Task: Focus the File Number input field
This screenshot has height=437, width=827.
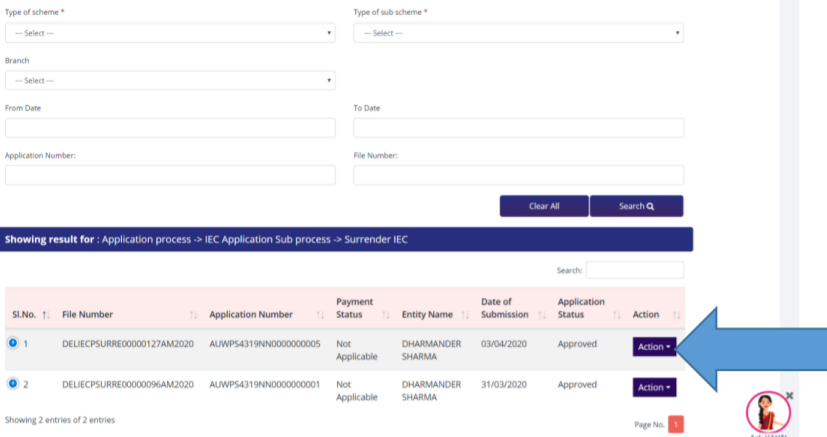Action: coord(518,175)
